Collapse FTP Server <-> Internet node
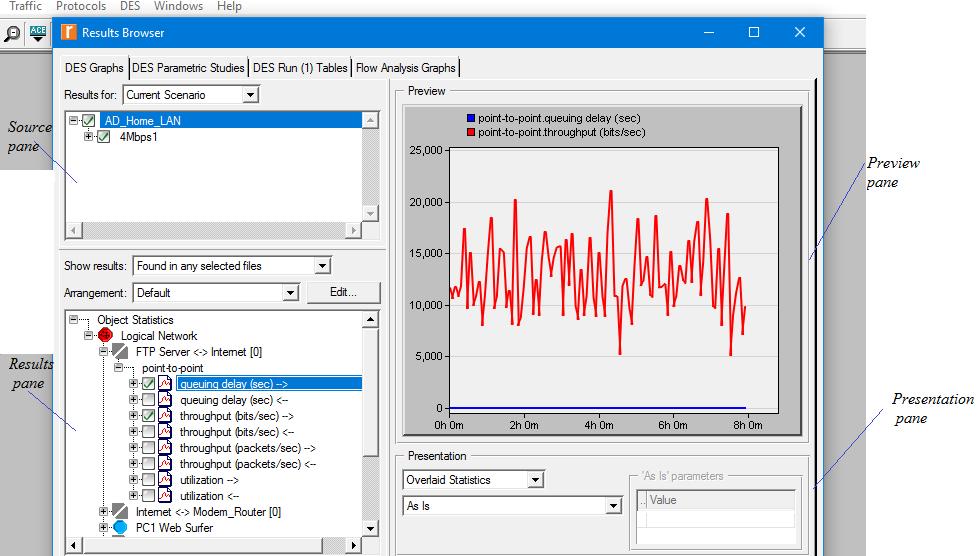 tap(104, 352)
